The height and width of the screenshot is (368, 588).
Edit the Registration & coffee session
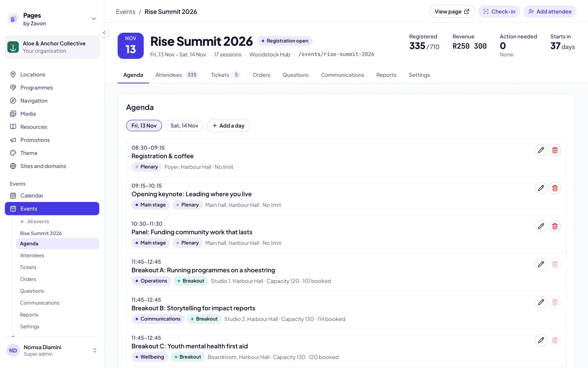pyautogui.click(x=541, y=150)
